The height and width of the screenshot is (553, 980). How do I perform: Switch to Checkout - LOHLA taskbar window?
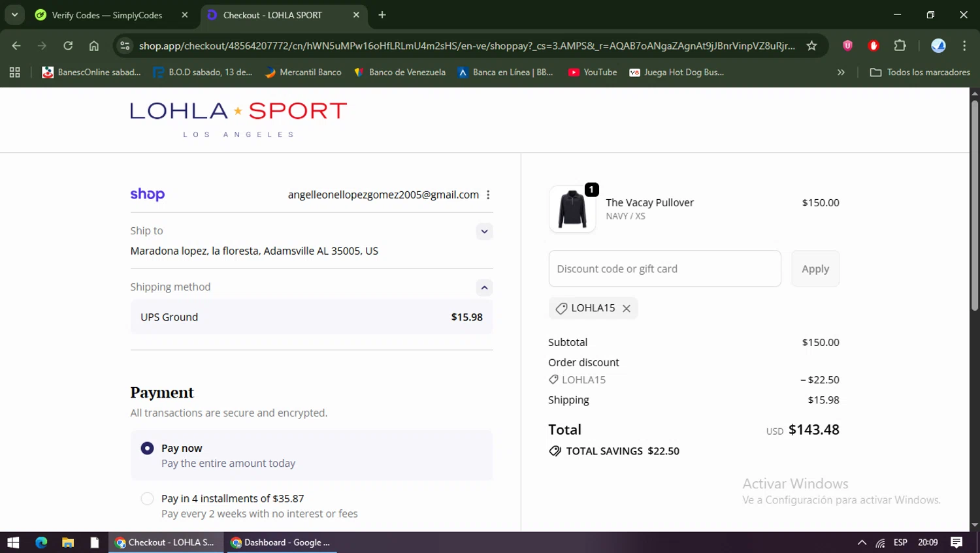(x=165, y=543)
